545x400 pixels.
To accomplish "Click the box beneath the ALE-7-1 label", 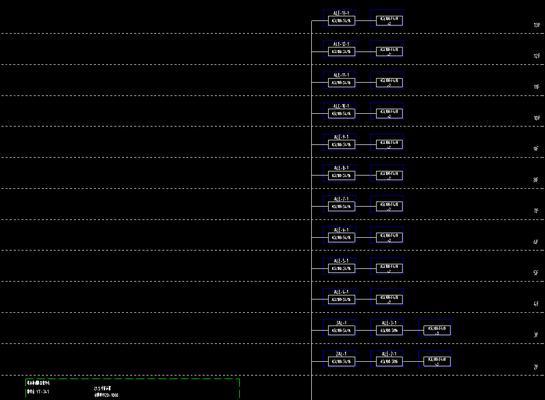I will click(x=342, y=206).
